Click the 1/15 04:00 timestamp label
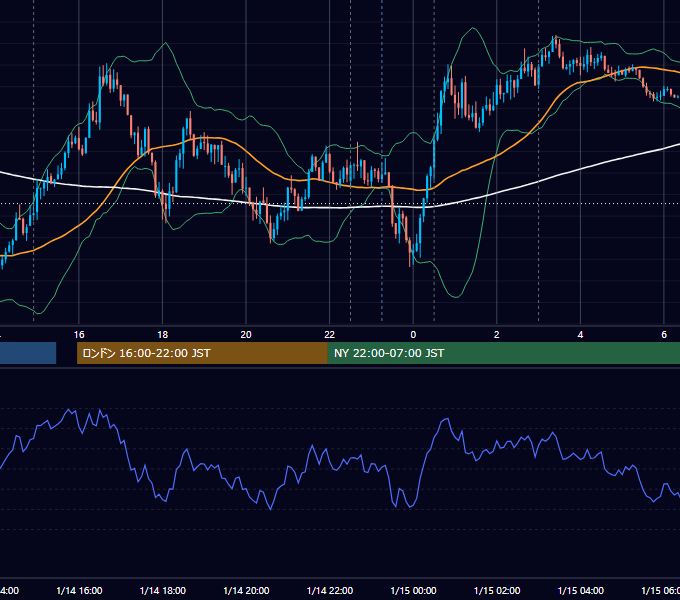The width and height of the screenshot is (680, 600). 581,590
